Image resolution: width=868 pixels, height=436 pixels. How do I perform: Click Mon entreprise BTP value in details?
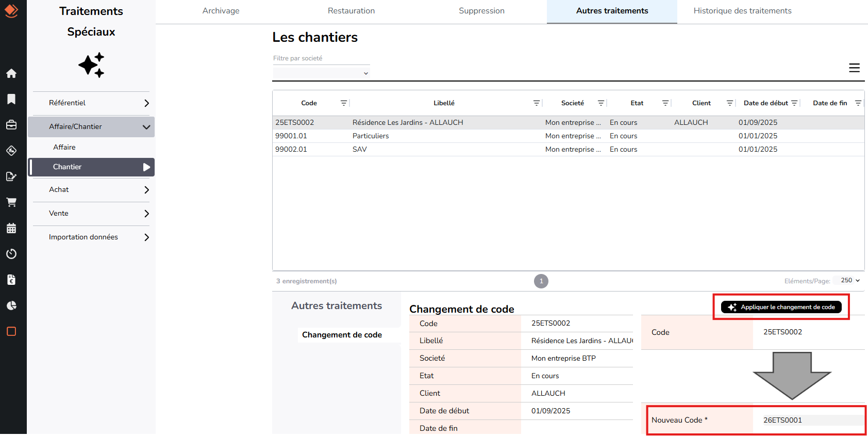pos(563,358)
